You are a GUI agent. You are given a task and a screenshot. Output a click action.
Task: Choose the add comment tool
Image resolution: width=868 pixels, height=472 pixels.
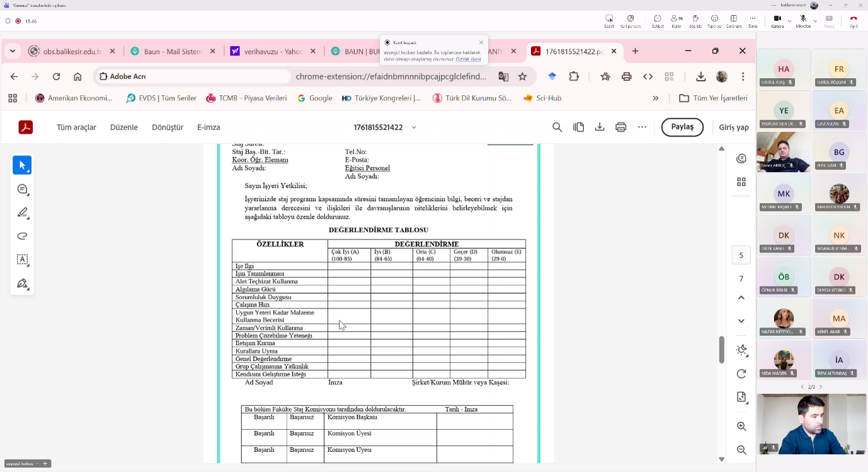(x=22, y=189)
